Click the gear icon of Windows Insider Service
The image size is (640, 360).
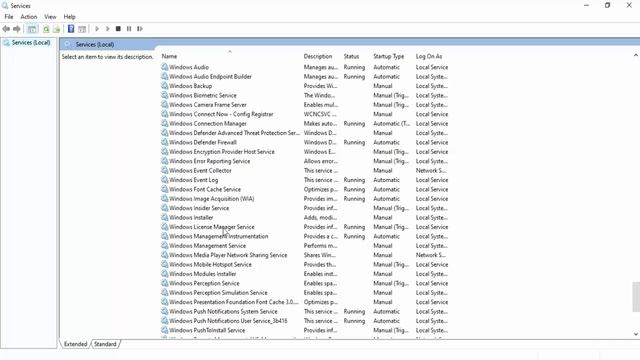click(x=164, y=208)
